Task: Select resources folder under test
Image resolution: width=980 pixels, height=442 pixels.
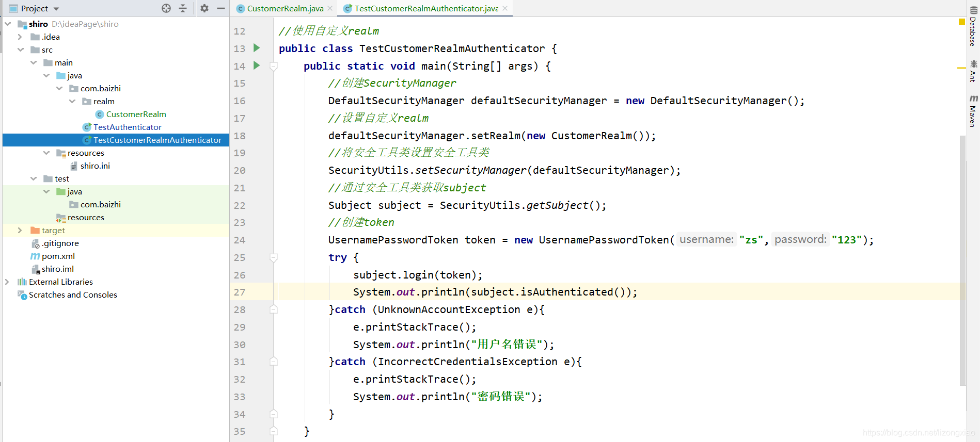Action: click(x=86, y=217)
